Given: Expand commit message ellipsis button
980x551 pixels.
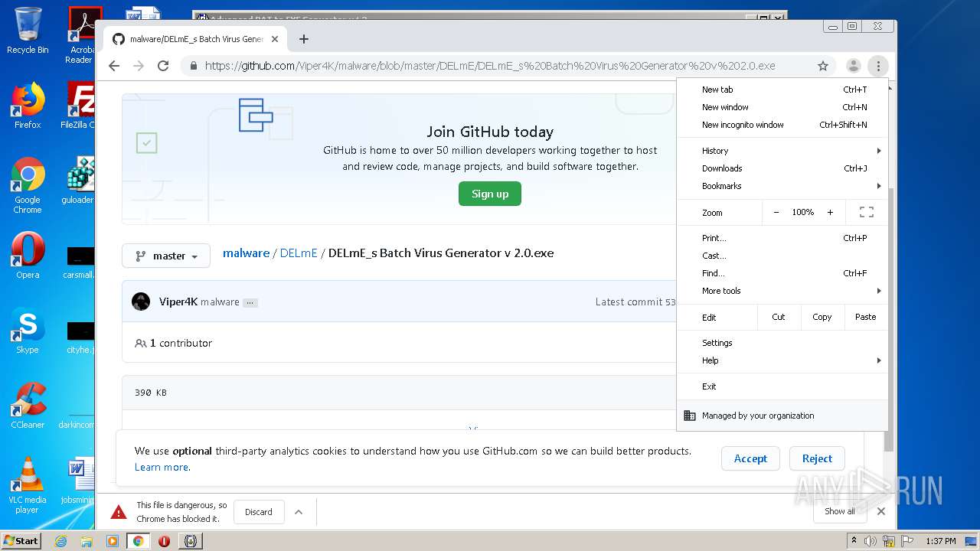Looking at the screenshot, I should (x=250, y=302).
